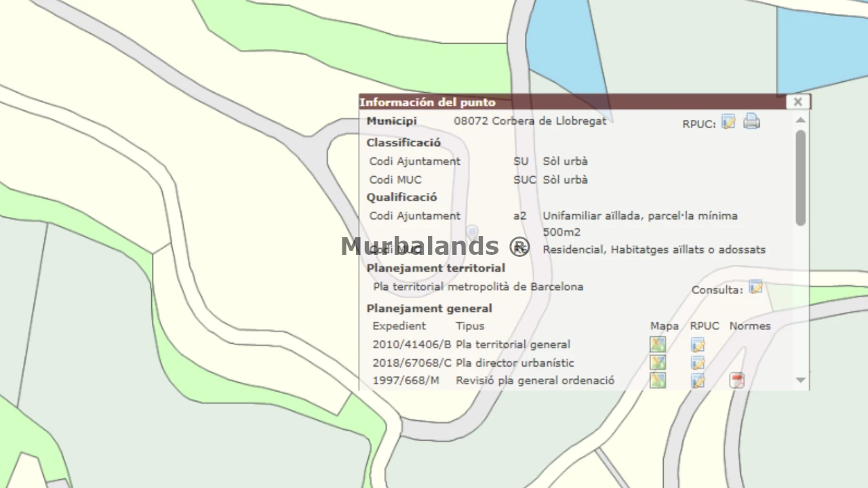Click the location marker pin on map
The height and width of the screenshot is (488, 868).
pos(473,233)
